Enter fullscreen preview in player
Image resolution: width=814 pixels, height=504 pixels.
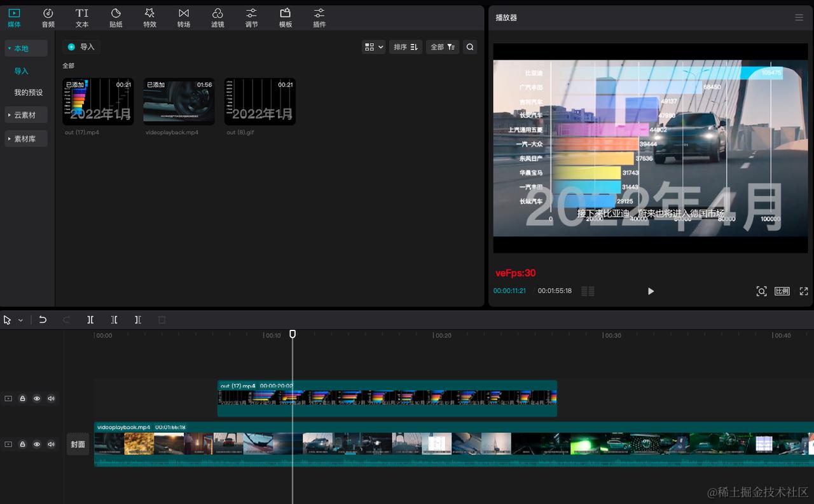[x=804, y=291]
